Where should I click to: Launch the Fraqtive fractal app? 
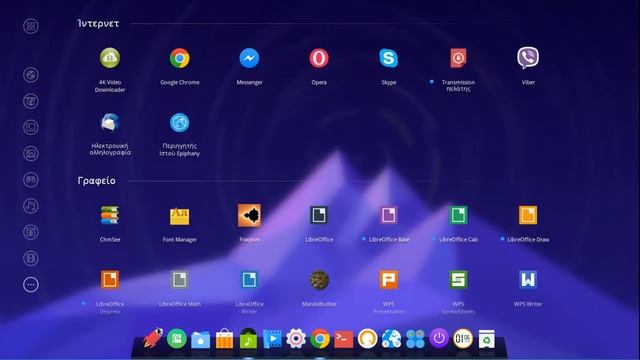pyautogui.click(x=249, y=215)
